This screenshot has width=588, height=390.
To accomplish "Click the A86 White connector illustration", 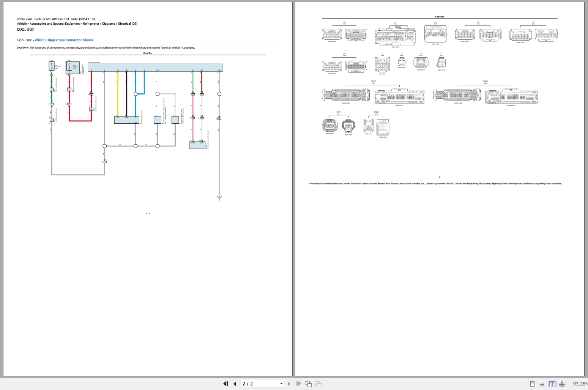I will (331, 34).
